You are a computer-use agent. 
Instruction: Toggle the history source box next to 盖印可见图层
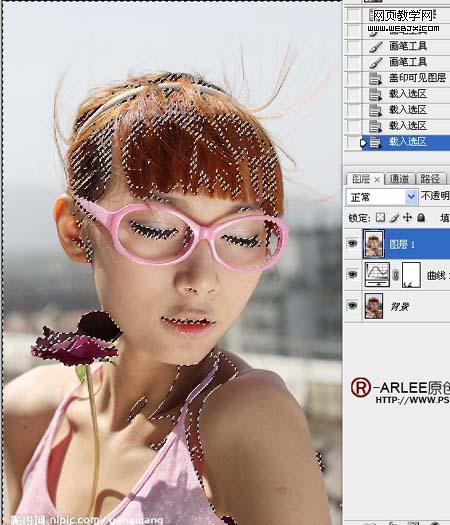pos(354,79)
